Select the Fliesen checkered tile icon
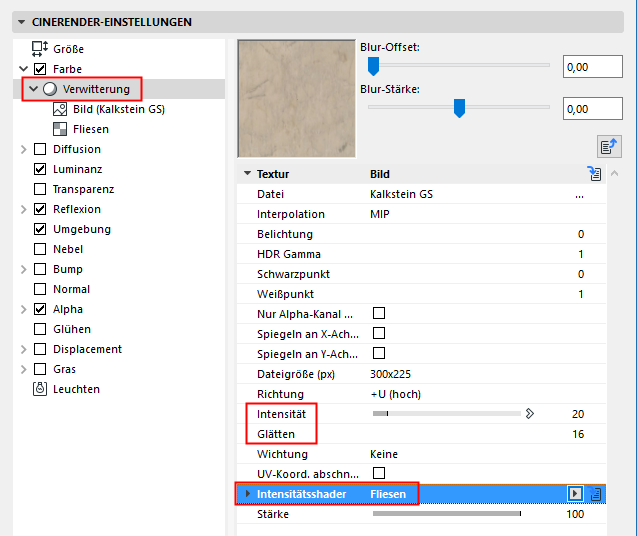This screenshot has height=536, width=637. 60,129
